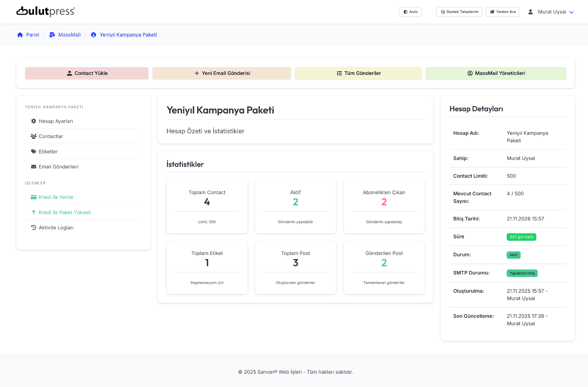Click the MassMail breadcrumb icon
The height and width of the screenshot is (387, 588).
click(x=52, y=35)
